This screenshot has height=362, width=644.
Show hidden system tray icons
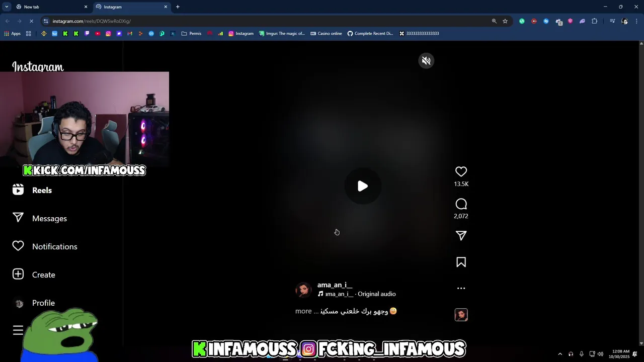click(560, 354)
